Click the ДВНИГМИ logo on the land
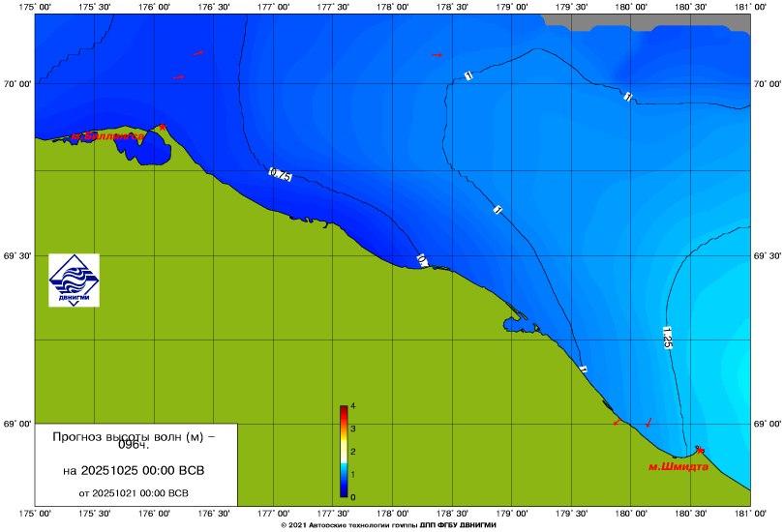 75,280
